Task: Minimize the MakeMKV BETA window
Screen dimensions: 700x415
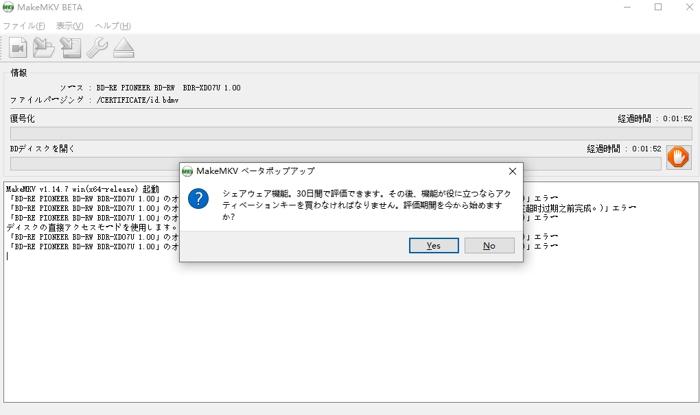Action: [x=627, y=7]
